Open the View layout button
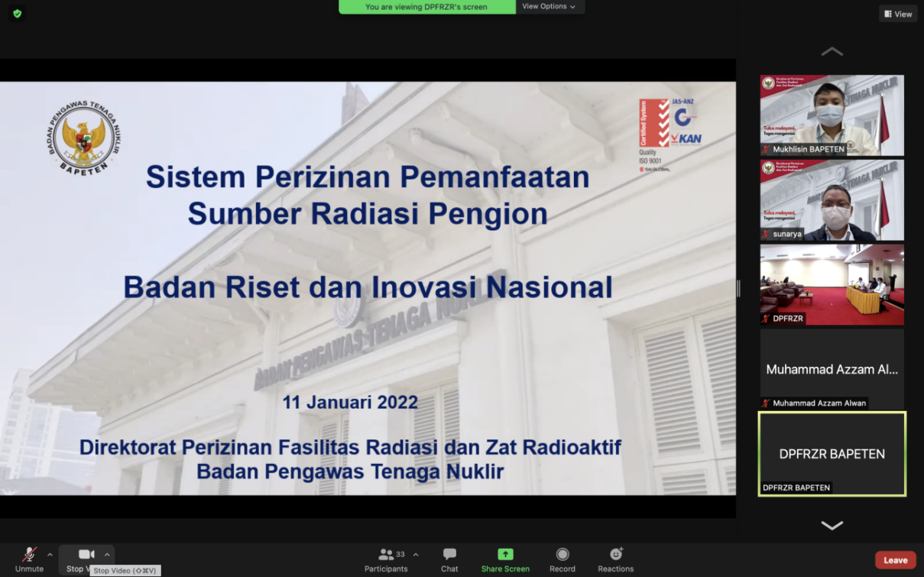 pos(898,14)
